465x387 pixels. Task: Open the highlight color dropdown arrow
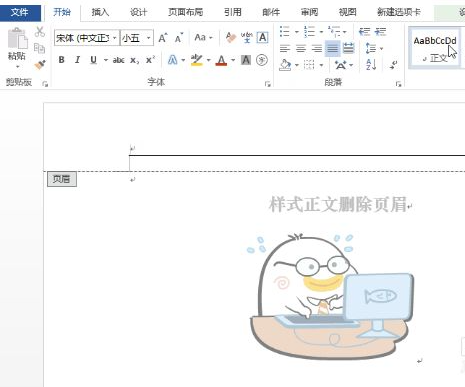pyautogui.click(x=209, y=60)
